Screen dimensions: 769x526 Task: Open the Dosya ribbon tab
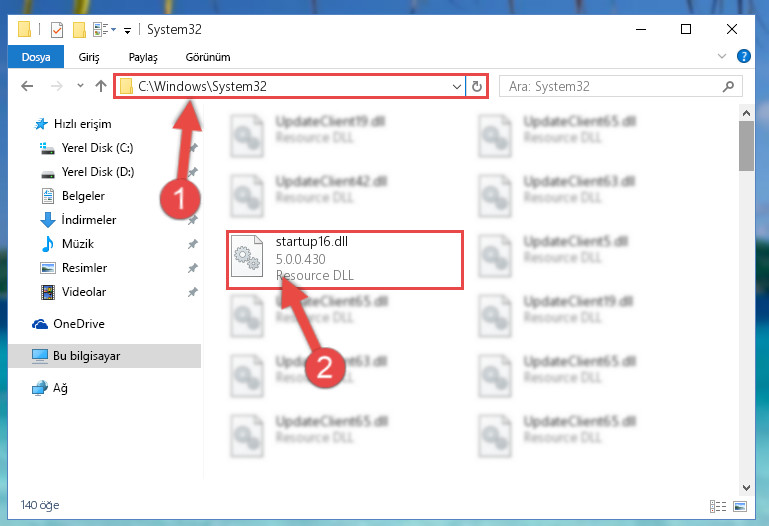[36, 57]
